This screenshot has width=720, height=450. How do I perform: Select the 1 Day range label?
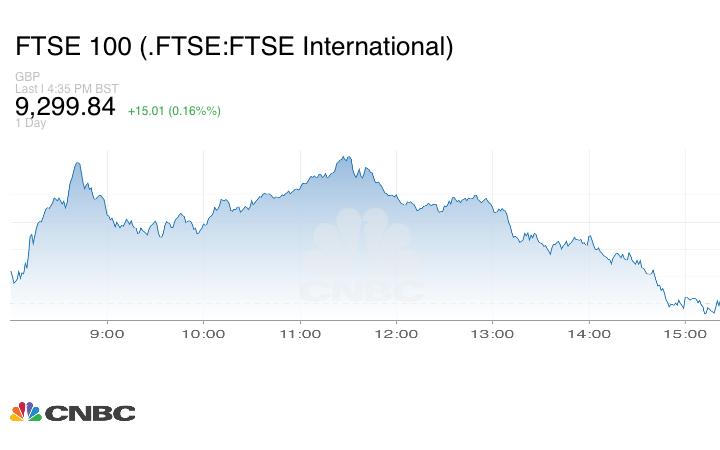(31, 123)
